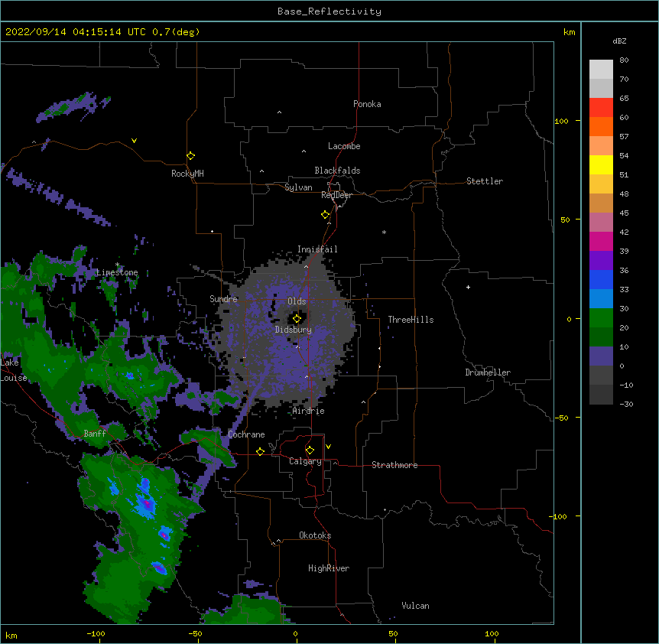Click the Calgary city label
This screenshot has height=644, width=659.
pos(305,461)
